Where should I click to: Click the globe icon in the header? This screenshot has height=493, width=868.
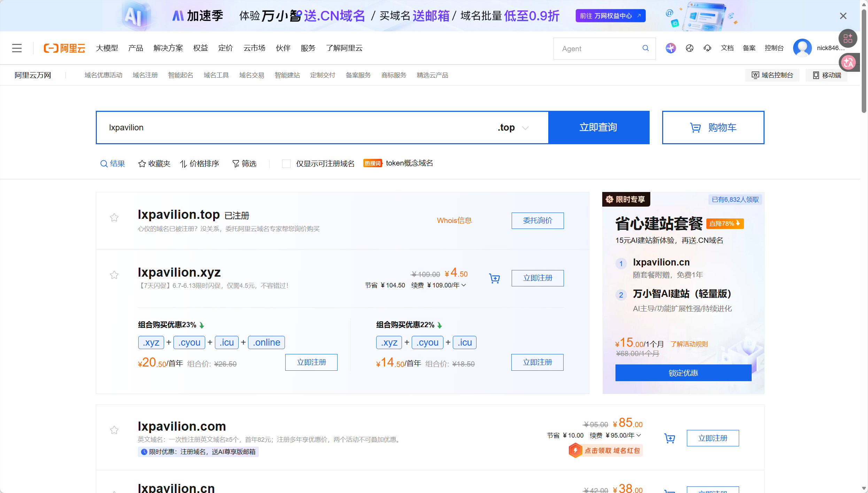tap(690, 48)
